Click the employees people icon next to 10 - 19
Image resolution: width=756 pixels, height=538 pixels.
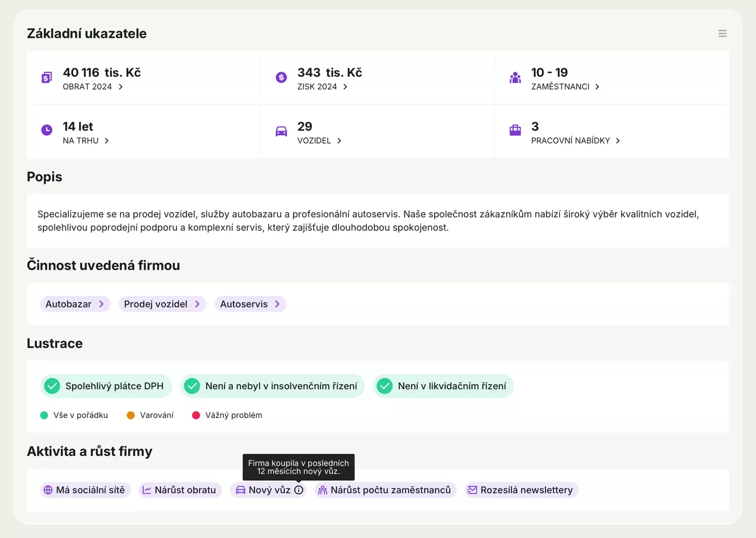515,77
